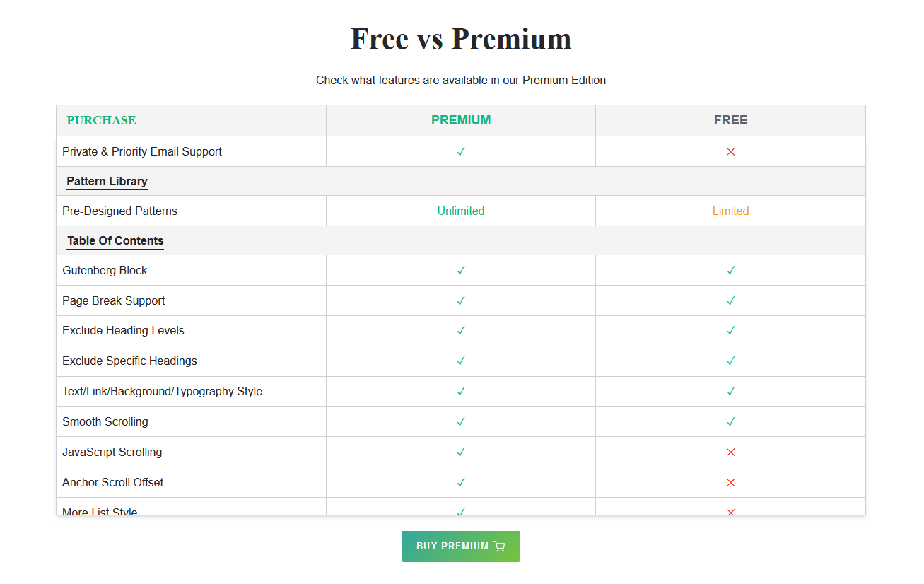This screenshot has height=584, width=924.
Task: Click Free red cross for Anchor Scroll Offset
Action: pyautogui.click(x=730, y=482)
